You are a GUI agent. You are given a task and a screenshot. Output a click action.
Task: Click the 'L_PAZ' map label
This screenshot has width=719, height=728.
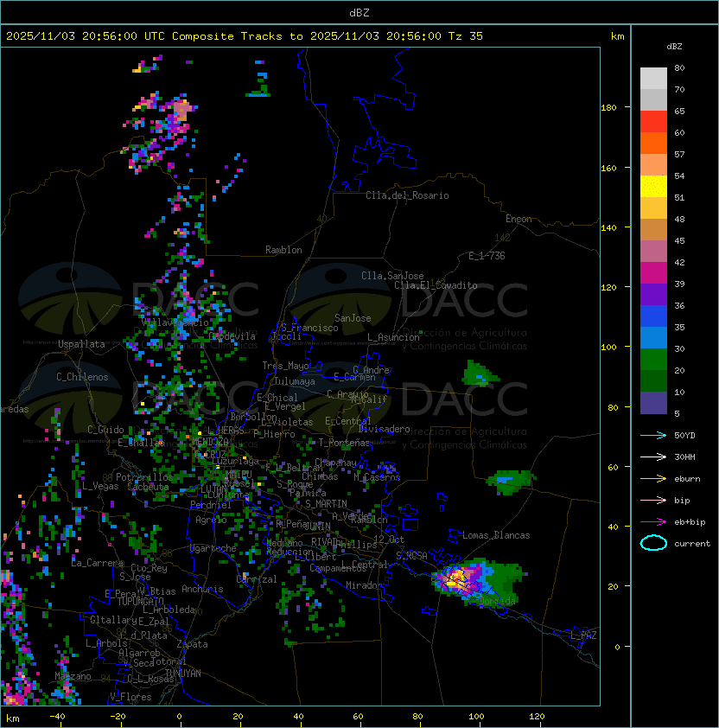(x=583, y=635)
